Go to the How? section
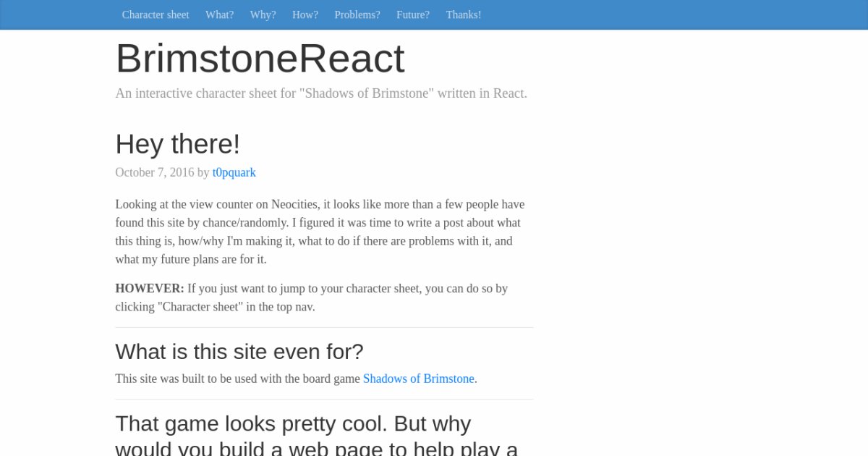 (305, 14)
